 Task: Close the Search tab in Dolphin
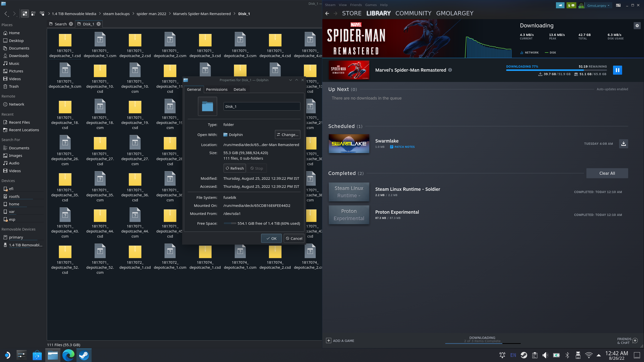71,24
